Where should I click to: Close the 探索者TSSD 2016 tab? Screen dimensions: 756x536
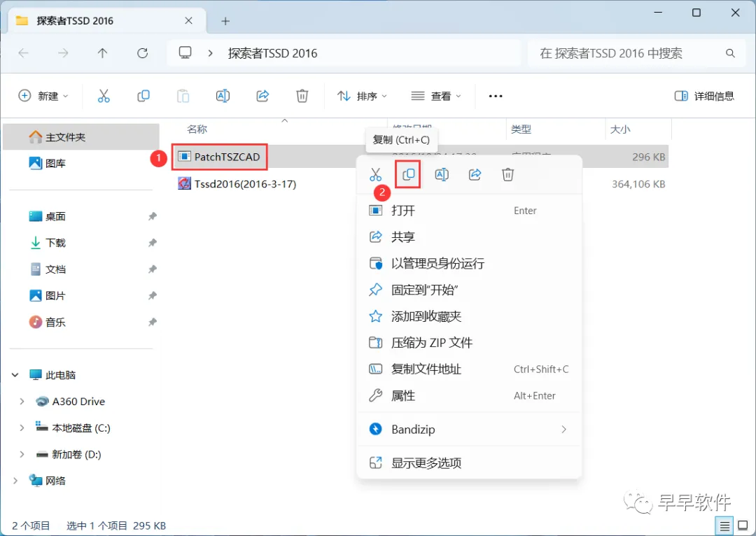coord(188,21)
